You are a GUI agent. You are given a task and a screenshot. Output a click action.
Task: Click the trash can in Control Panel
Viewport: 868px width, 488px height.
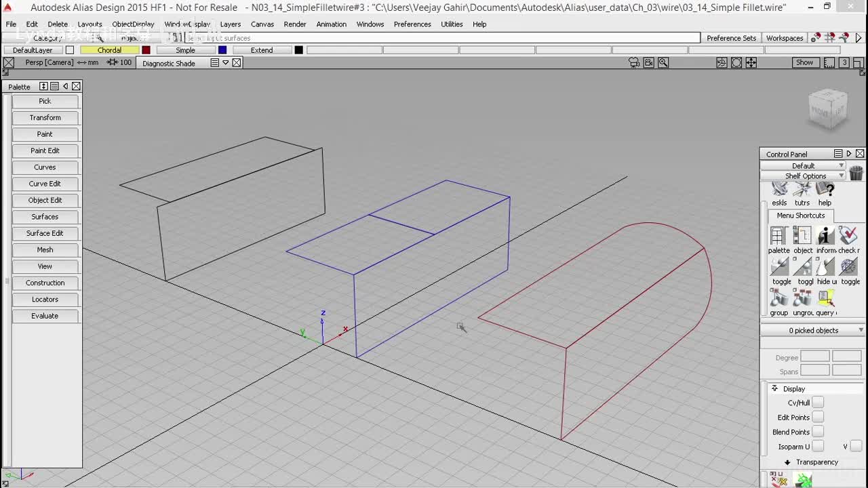[856, 173]
